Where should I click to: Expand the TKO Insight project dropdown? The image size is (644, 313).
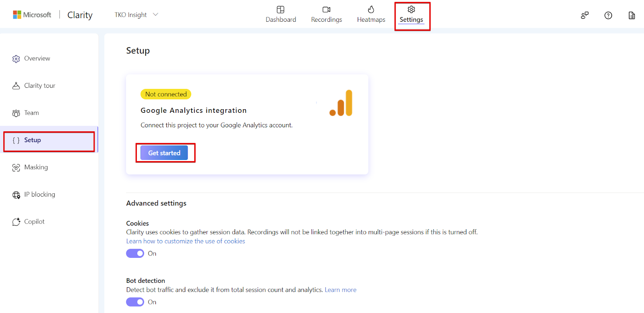point(136,15)
